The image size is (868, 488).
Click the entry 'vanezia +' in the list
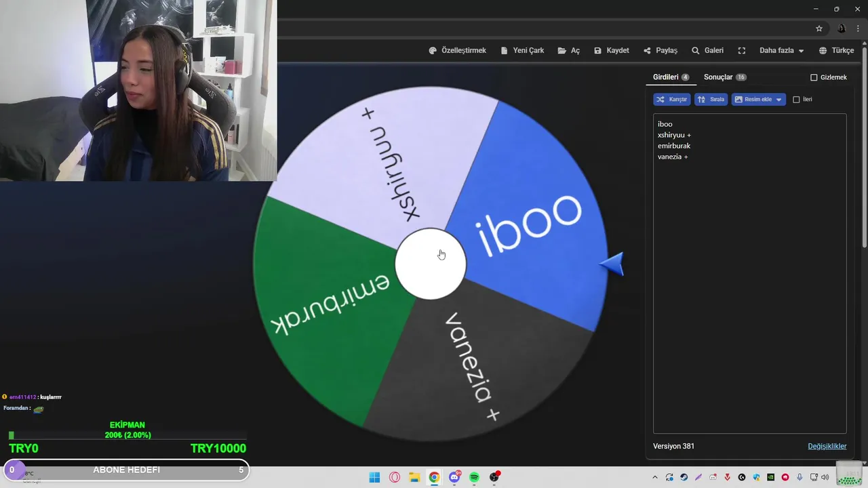pos(673,157)
